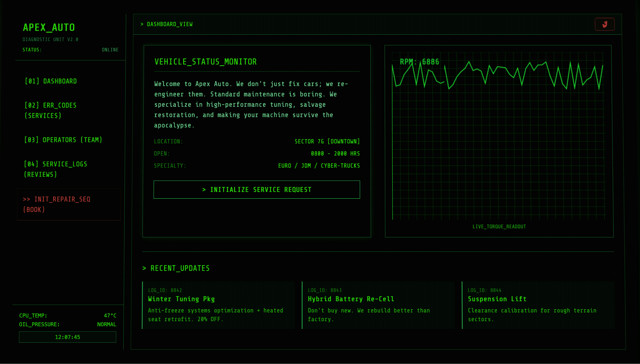
Task: Select the highlighted INIT_REPAIR_SEQ booking link
Action: (x=57, y=204)
